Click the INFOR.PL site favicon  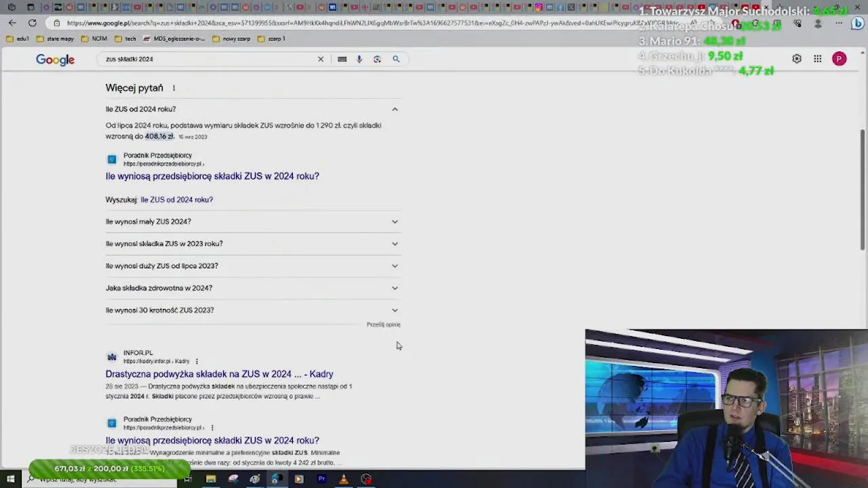[x=111, y=357]
